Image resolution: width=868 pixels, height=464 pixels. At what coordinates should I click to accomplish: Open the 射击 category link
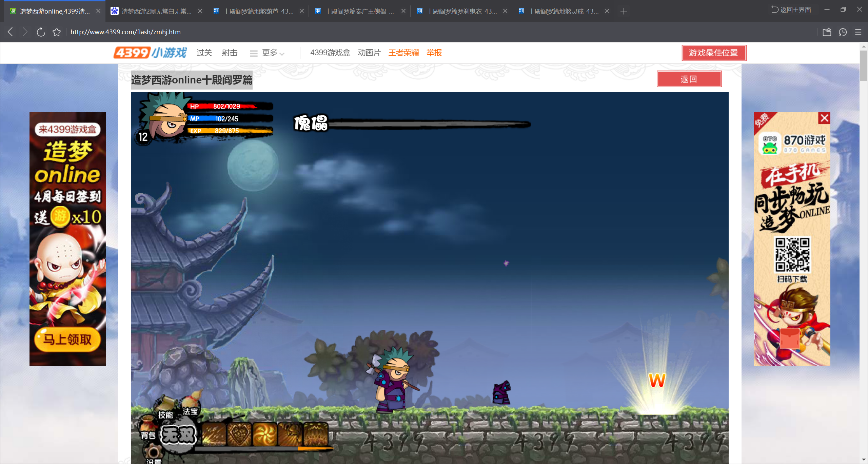tap(230, 53)
